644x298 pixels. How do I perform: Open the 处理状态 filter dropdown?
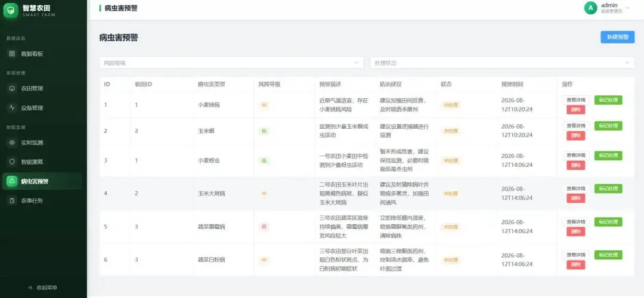(502, 63)
